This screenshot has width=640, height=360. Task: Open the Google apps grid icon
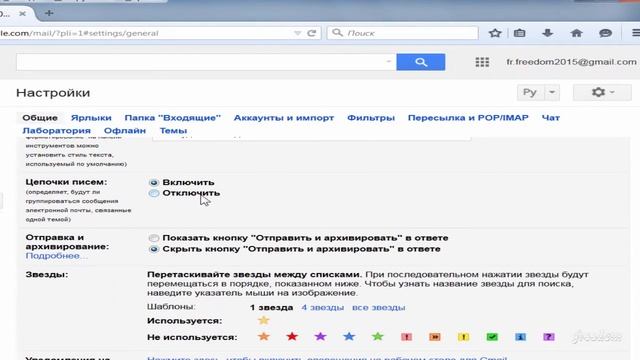[x=482, y=62]
